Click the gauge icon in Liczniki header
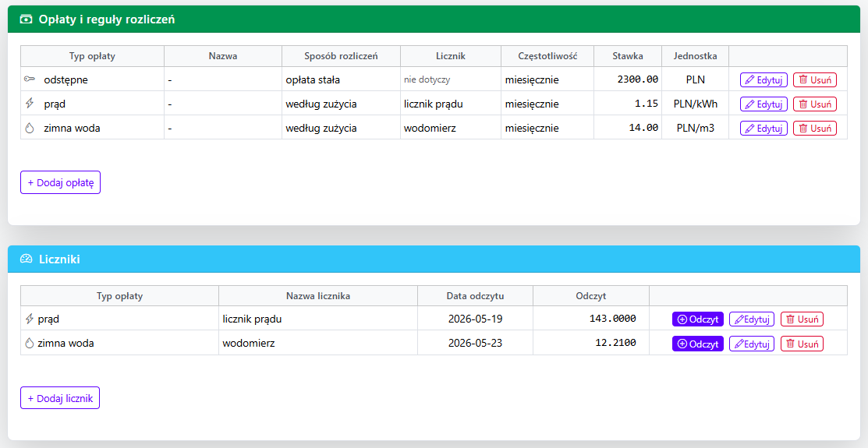 coord(26,259)
